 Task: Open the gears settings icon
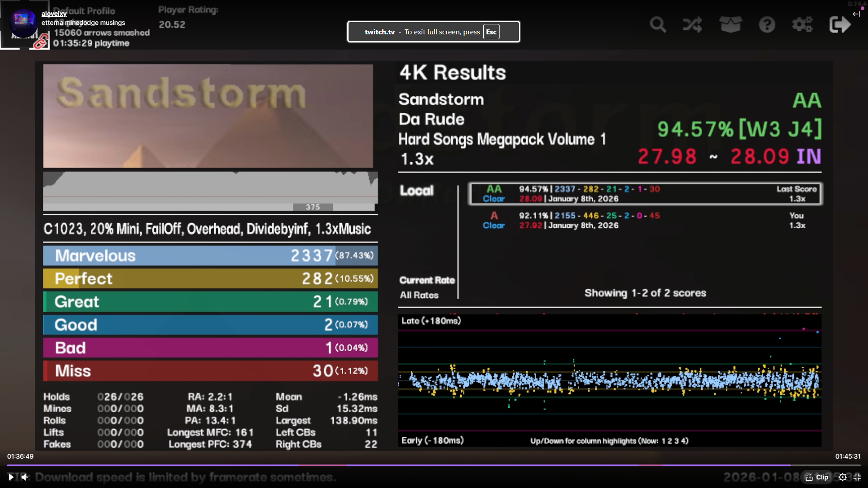(x=802, y=24)
